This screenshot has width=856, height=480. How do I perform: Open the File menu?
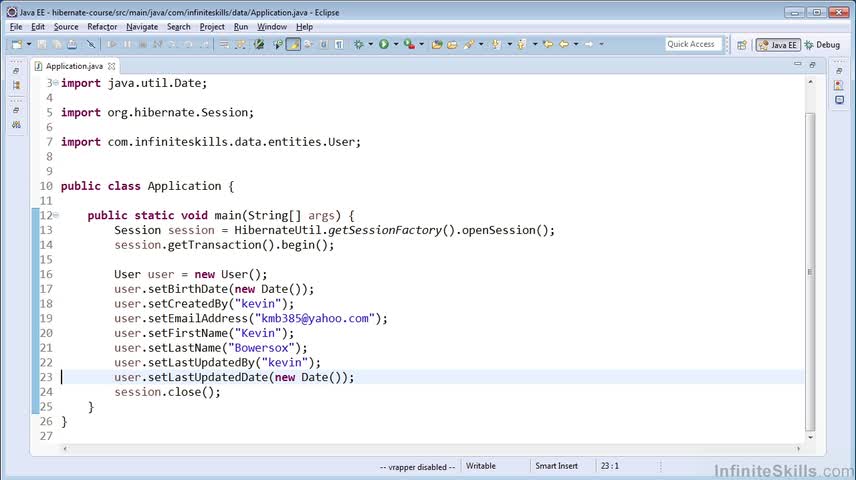tap(16, 27)
